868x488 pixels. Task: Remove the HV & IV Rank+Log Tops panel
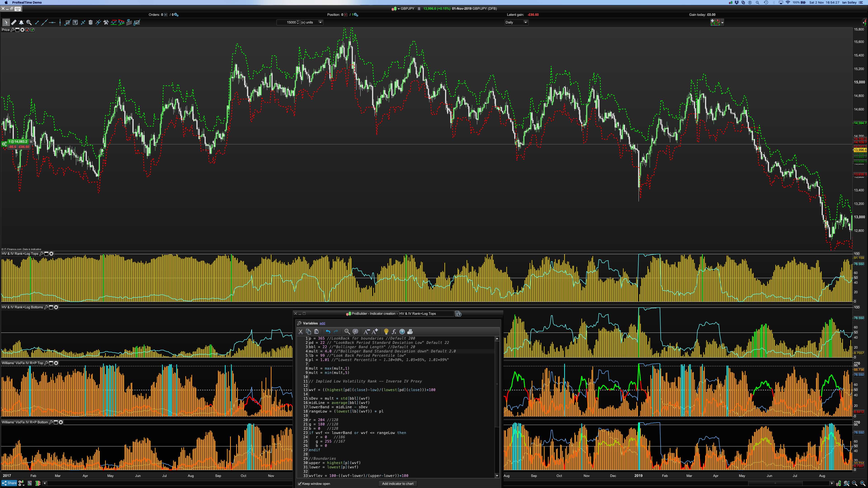coord(51,253)
